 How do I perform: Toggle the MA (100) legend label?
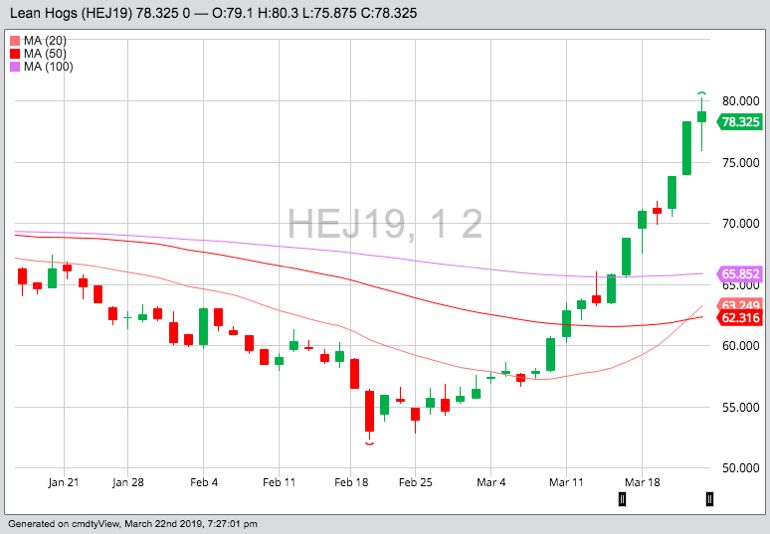[48, 67]
